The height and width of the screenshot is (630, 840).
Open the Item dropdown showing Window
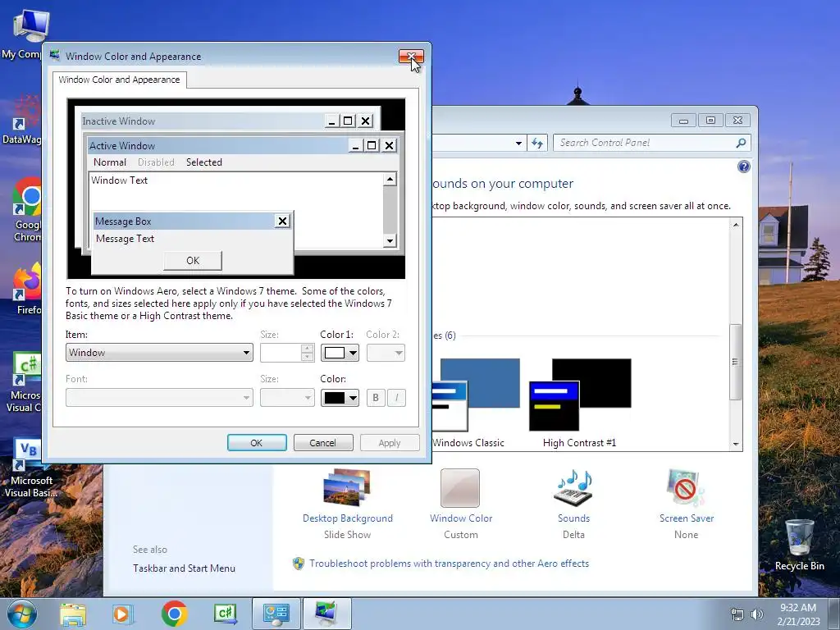(x=159, y=353)
